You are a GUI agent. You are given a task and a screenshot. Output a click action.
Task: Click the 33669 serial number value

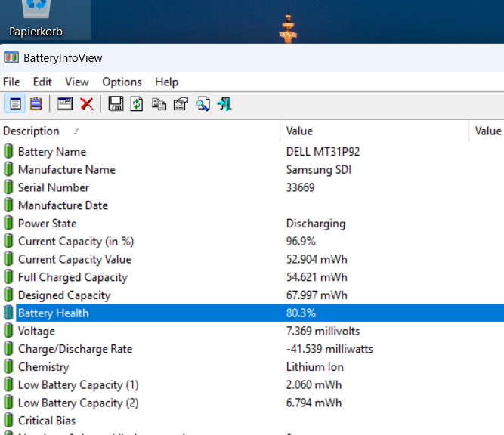[300, 187]
